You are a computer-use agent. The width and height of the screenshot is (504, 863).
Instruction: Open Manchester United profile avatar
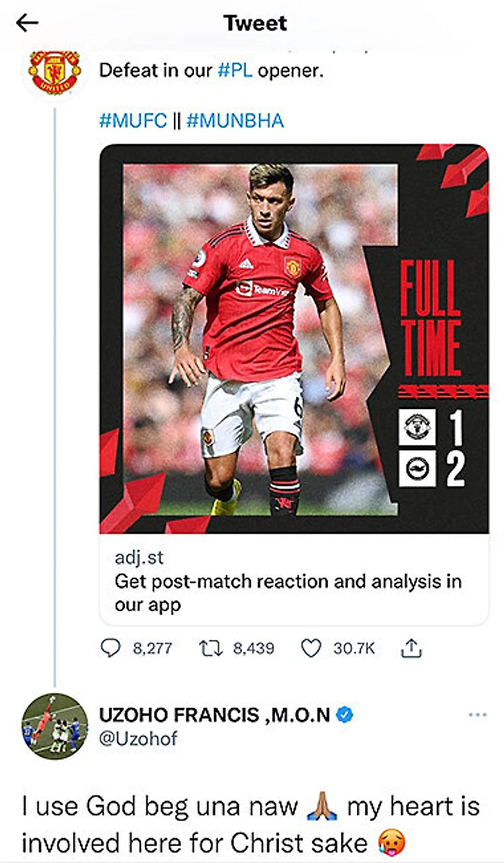point(54,73)
